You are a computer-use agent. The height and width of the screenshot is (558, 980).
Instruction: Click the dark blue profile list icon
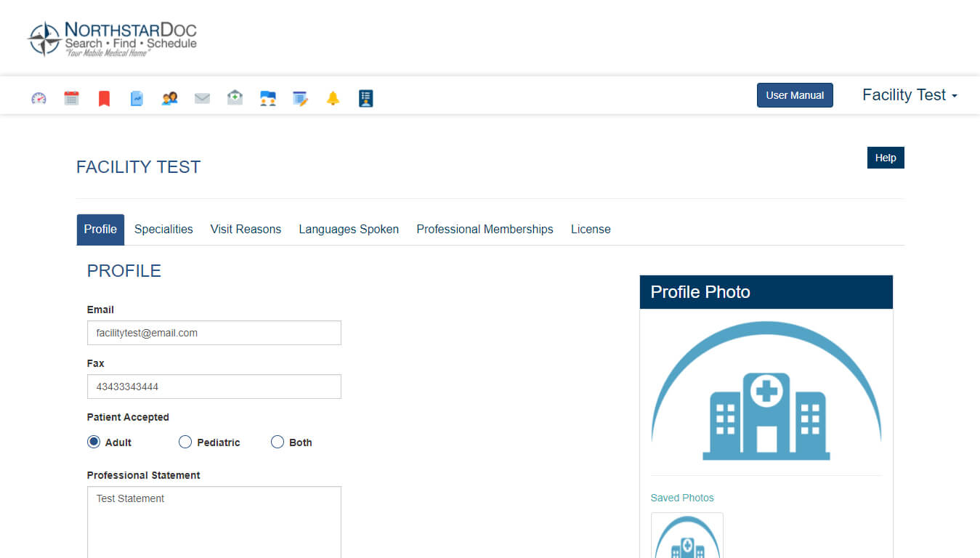click(365, 98)
